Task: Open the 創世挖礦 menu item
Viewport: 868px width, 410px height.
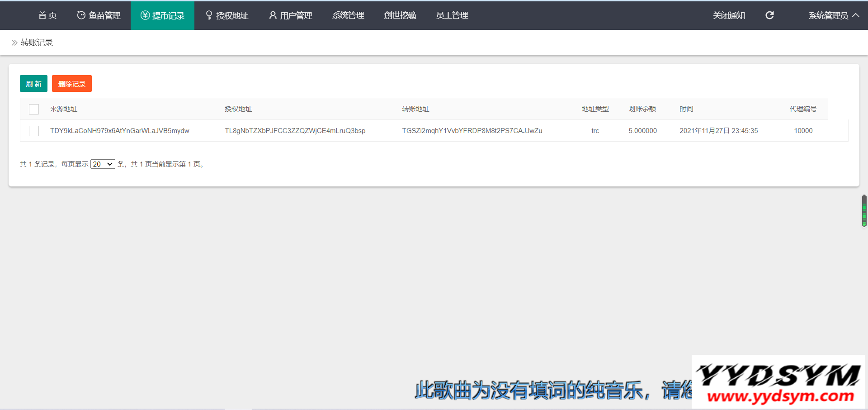Action: point(400,15)
